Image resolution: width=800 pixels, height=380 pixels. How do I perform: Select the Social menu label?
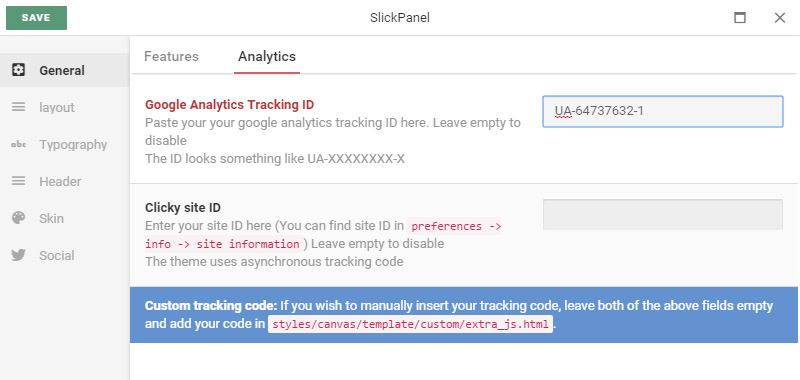(x=57, y=256)
